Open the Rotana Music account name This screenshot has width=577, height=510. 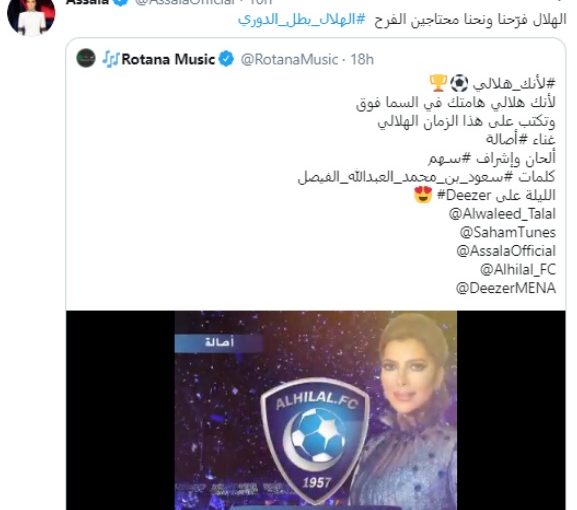[168, 59]
